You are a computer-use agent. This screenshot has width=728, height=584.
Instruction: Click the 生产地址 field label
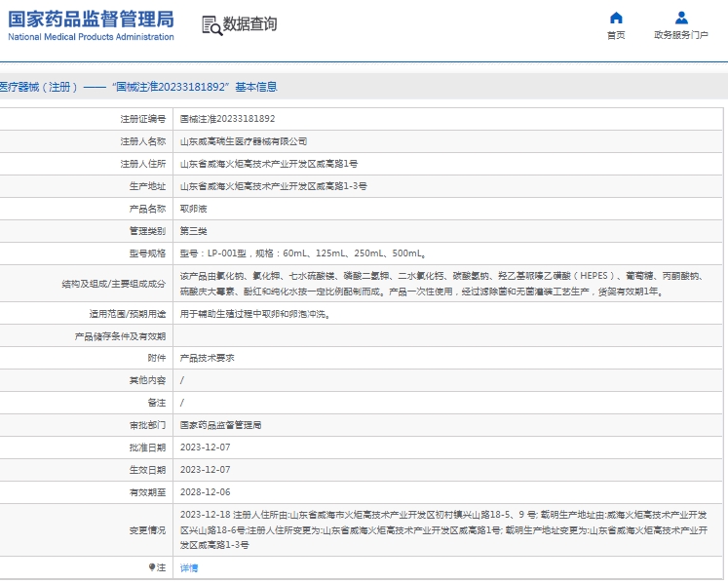(147, 186)
